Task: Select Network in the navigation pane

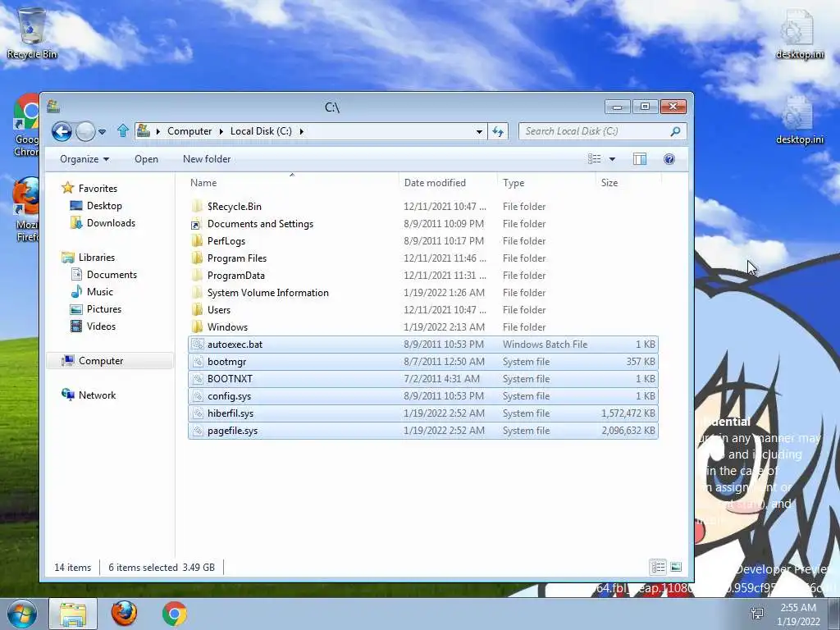Action: 97,395
